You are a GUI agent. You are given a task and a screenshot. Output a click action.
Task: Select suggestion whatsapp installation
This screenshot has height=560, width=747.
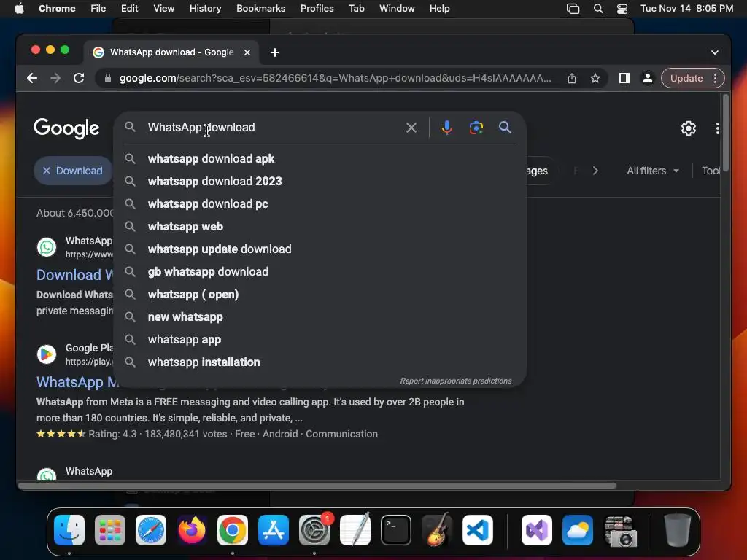pos(320,362)
